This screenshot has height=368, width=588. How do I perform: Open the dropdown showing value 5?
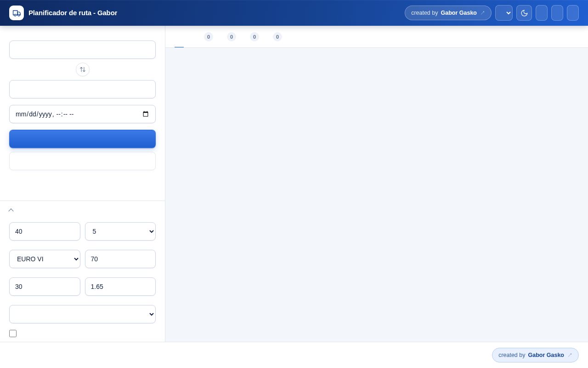(x=120, y=231)
